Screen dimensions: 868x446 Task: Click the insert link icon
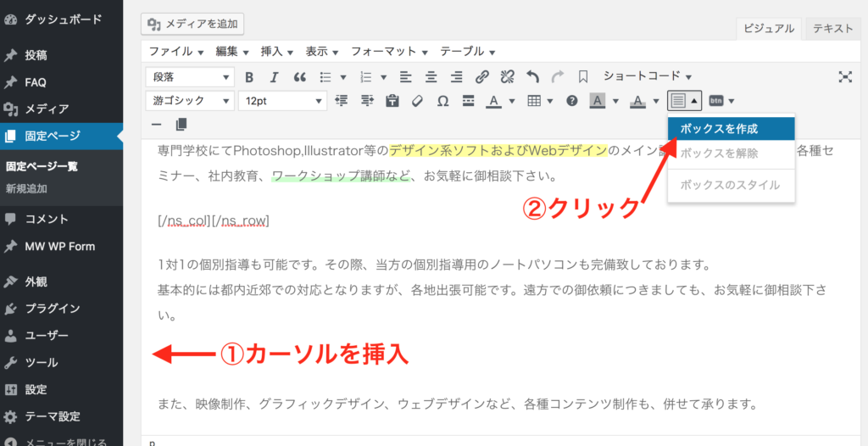click(481, 76)
